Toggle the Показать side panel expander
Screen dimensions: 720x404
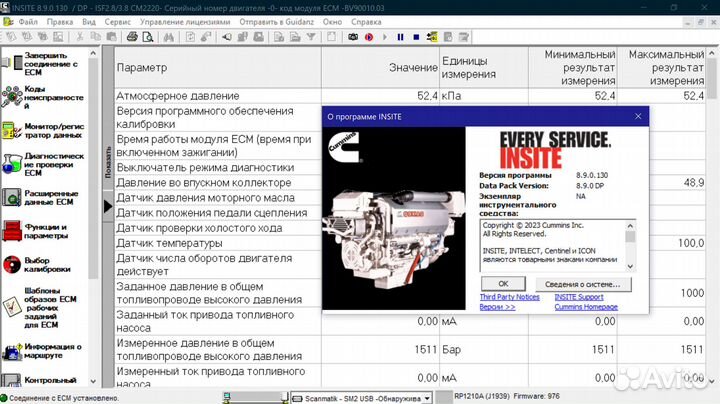pyautogui.click(x=107, y=165)
